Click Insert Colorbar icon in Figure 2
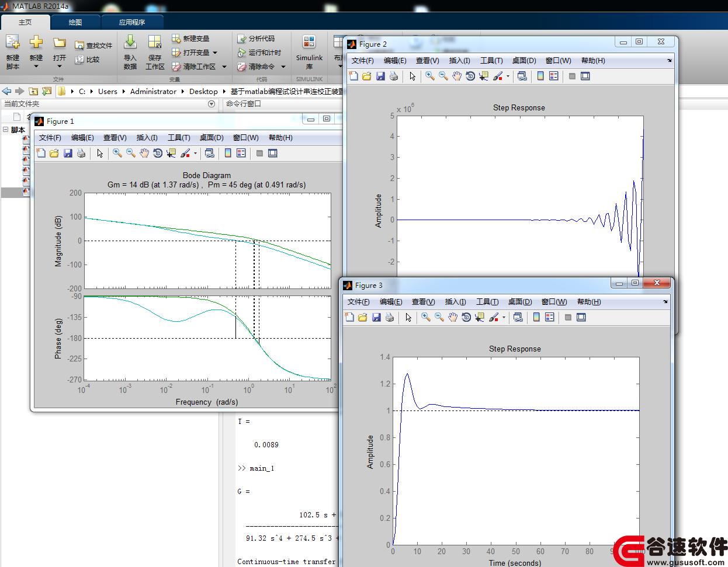Viewport: 728px width, 567px height. (540, 76)
